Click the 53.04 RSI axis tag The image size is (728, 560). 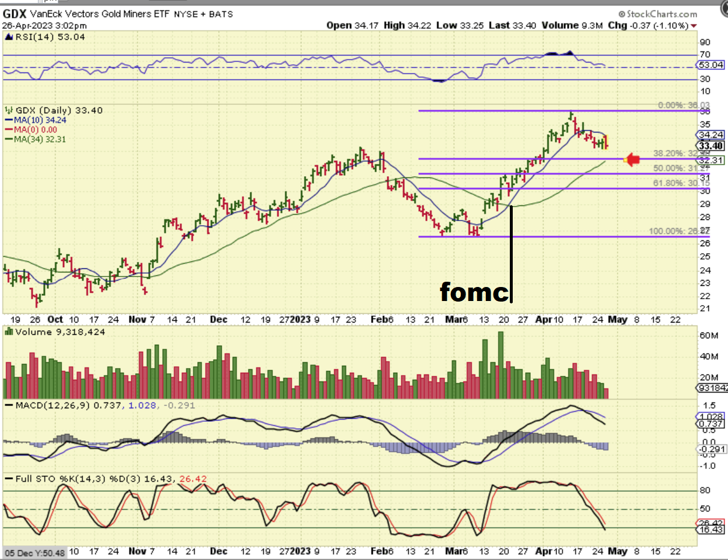(x=711, y=65)
